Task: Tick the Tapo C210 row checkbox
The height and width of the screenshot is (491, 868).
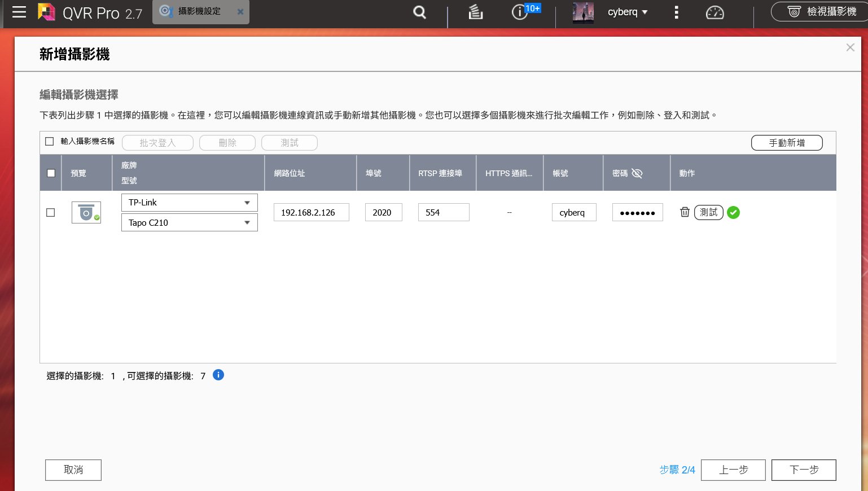Action: pos(51,213)
